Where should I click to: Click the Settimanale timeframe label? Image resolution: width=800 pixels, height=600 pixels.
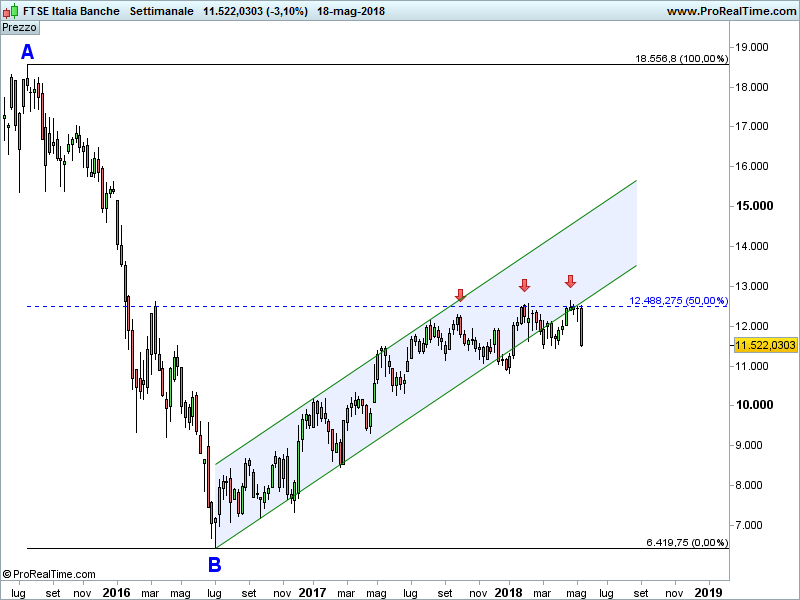161,11
